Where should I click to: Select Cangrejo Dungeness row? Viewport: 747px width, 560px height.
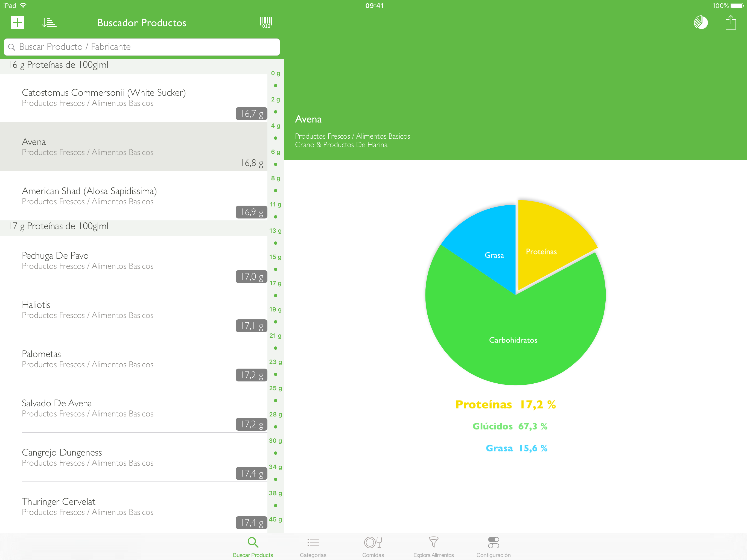(134, 457)
